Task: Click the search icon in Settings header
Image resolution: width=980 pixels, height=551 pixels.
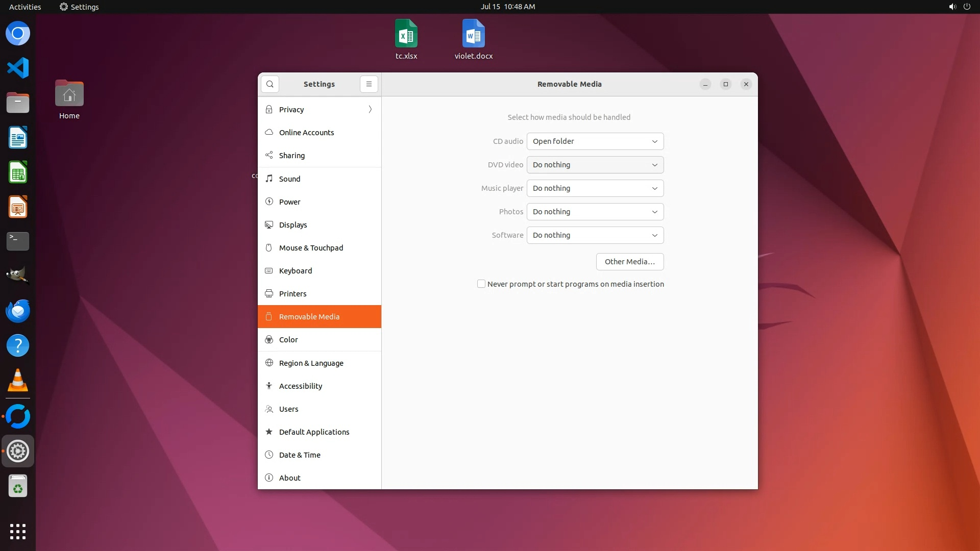Action: coord(269,84)
